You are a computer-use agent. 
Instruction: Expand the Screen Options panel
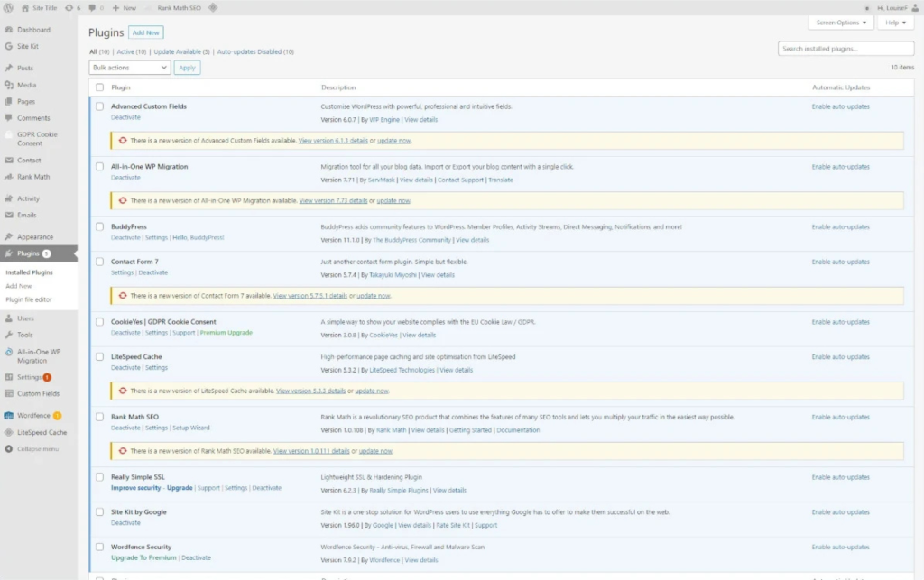pyautogui.click(x=841, y=23)
